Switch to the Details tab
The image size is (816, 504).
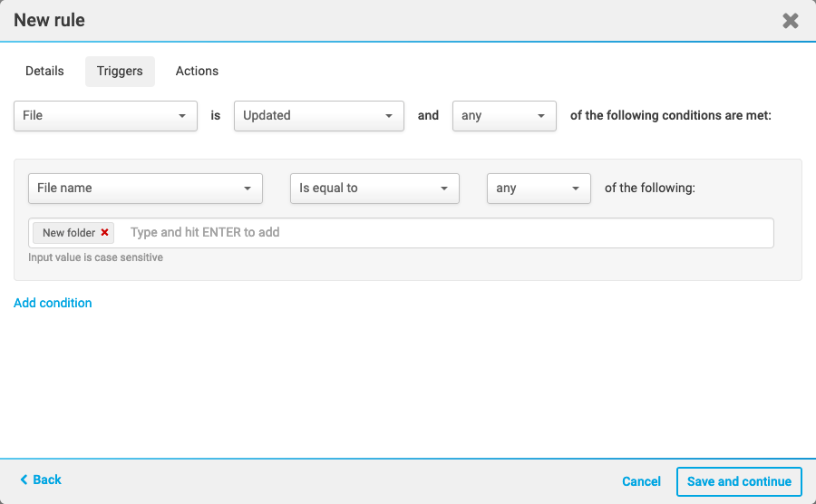[x=44, y=71]
